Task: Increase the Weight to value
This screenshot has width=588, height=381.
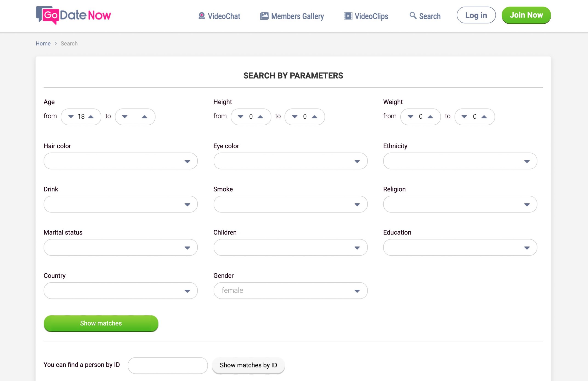Action: click(484, 117)
